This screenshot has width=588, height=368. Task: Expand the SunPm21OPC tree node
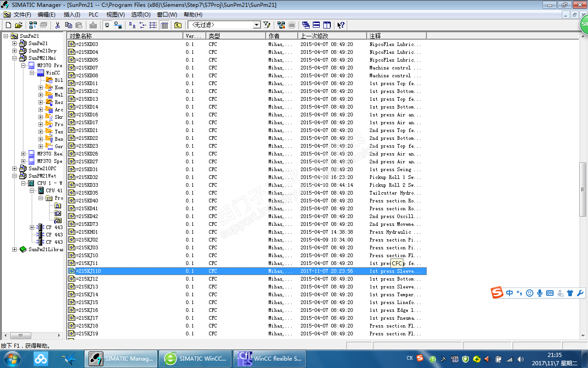click(15, 168)
